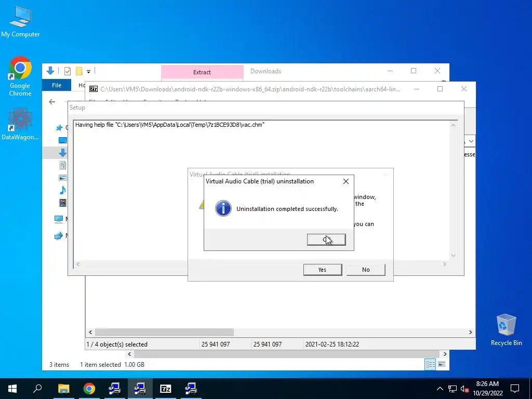The width and height of the screenshot is (532, 399).
Task: Open taskbar Search magnifier
Action: (37, 389)
